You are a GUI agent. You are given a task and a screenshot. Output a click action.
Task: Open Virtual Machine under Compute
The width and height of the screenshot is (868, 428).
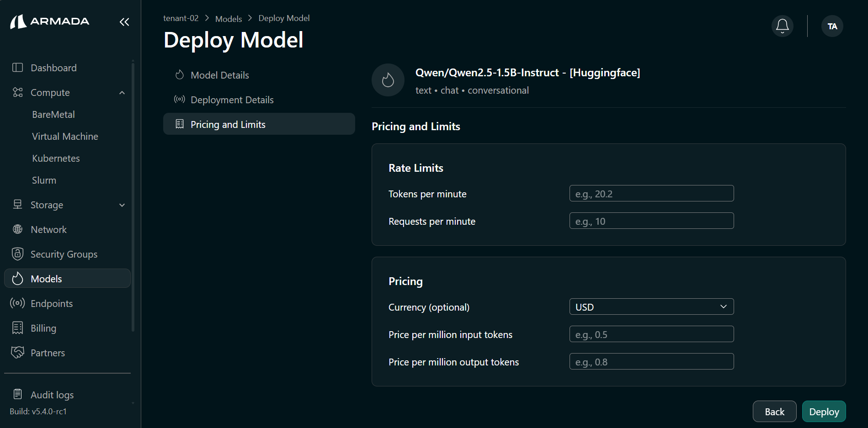pyautogui.click(x=65, y=136)
